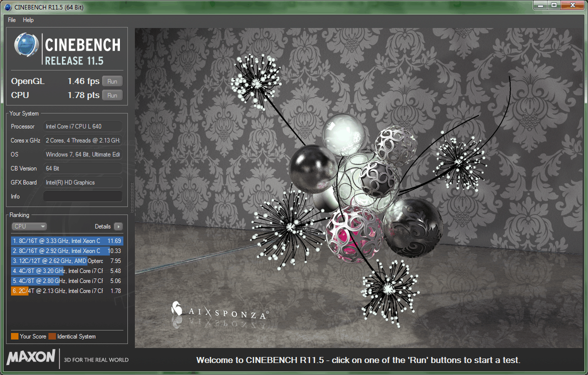The image size is (588, 375).
Task: Click the GFX Board Intel HD Graphics field
Action: (83, 182)
